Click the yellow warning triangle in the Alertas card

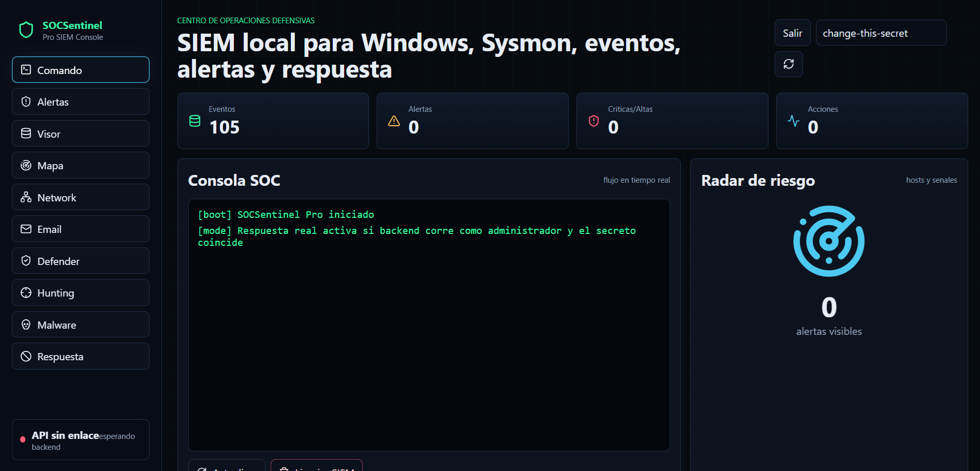click(394, 121)
